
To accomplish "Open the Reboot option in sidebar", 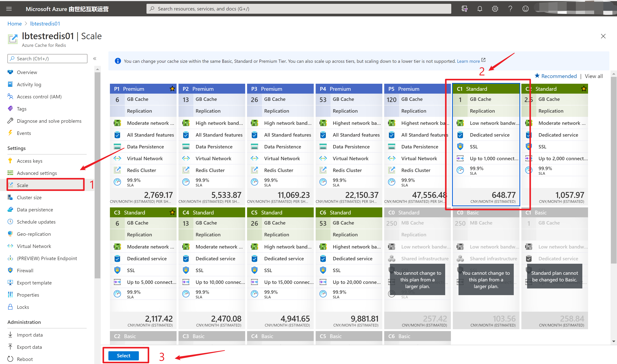I will point(25,359).
